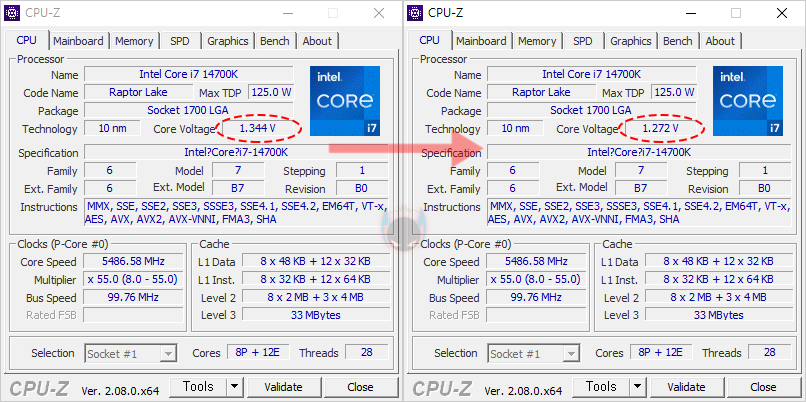The image size is (806, 402).
Task: Click the CPU-Z title bar icon in right window
Action: [415, 13]
